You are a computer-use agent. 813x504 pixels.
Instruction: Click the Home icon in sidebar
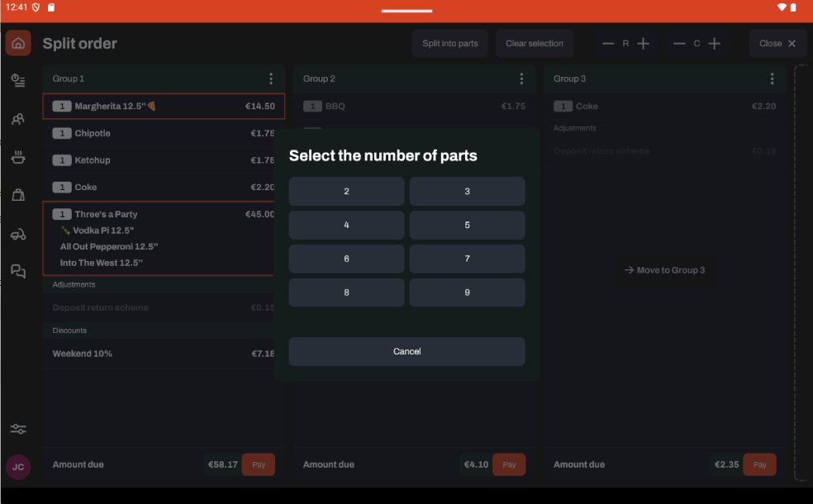18,43
